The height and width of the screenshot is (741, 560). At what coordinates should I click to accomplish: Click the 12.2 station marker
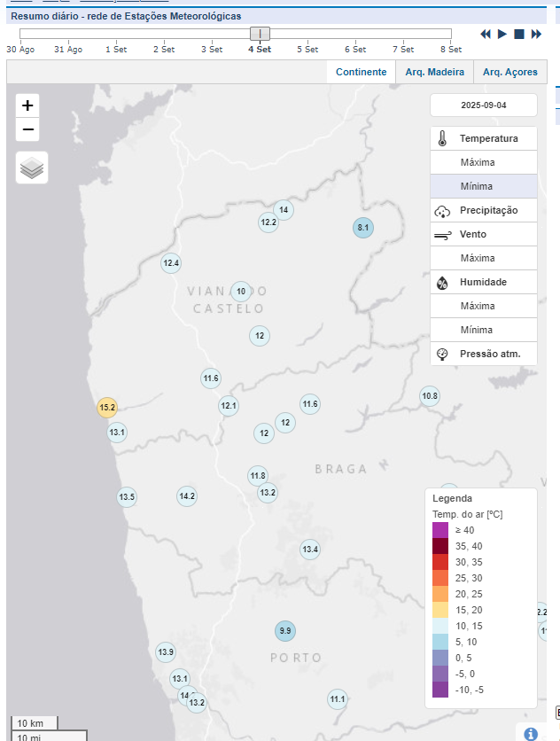(268, 222)
